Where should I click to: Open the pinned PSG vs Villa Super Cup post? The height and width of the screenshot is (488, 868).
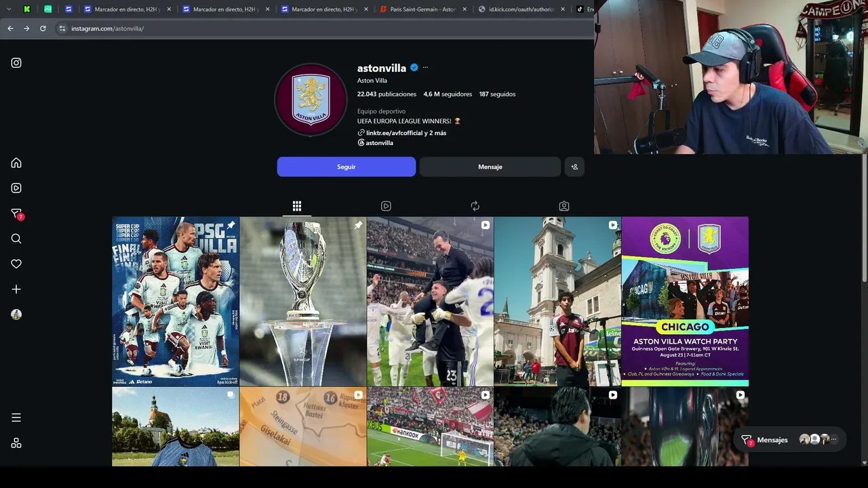click(x=176, y=302)
